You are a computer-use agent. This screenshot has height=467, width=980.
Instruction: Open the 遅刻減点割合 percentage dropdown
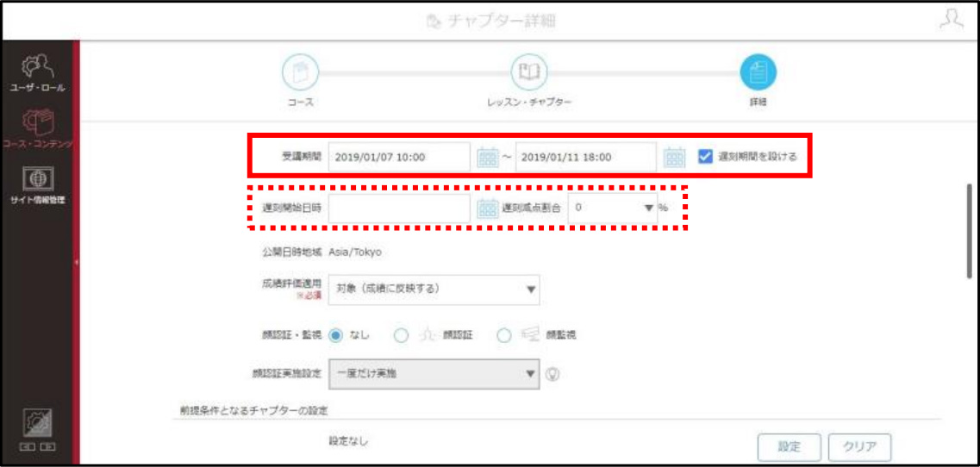(613, 209)
